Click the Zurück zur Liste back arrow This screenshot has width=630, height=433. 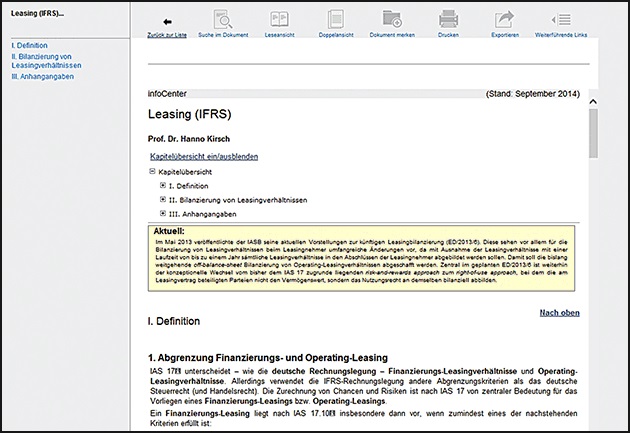pyautogui.click(x=167, y=20)
